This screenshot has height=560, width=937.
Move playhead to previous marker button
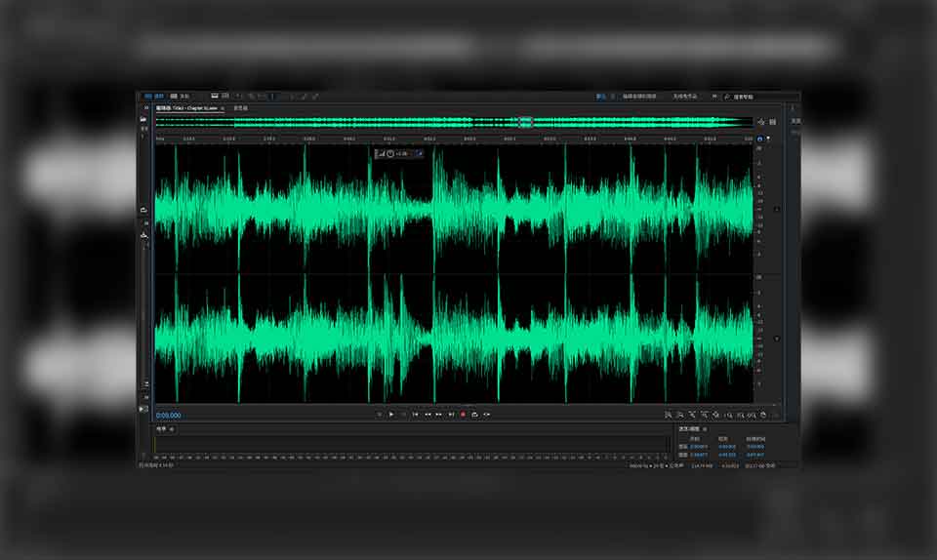coord(416,415)
